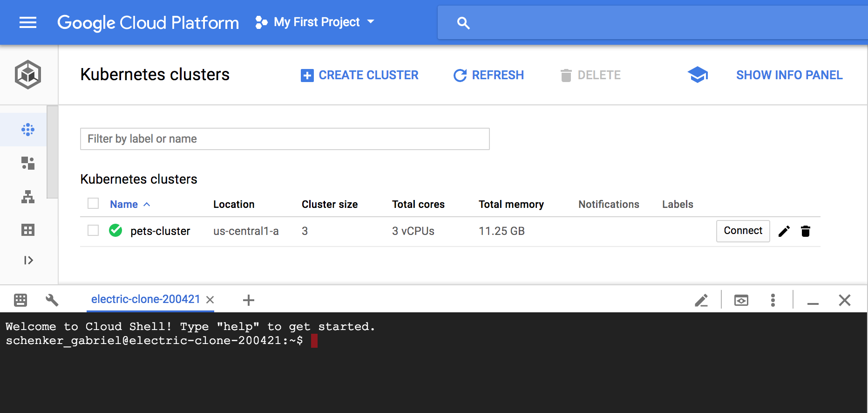Click Connect for pets-cluster
Screen dimensions: 868x413
[743, 231]
